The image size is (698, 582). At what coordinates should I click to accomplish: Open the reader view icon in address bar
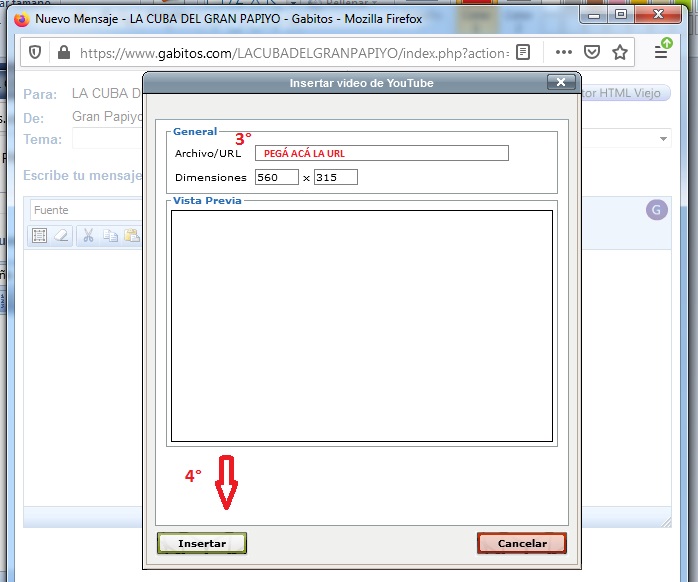click(x=524, y=53)
